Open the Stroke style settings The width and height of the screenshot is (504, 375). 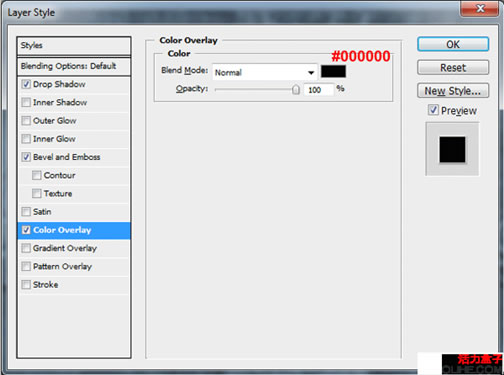(x=74, y=285)
